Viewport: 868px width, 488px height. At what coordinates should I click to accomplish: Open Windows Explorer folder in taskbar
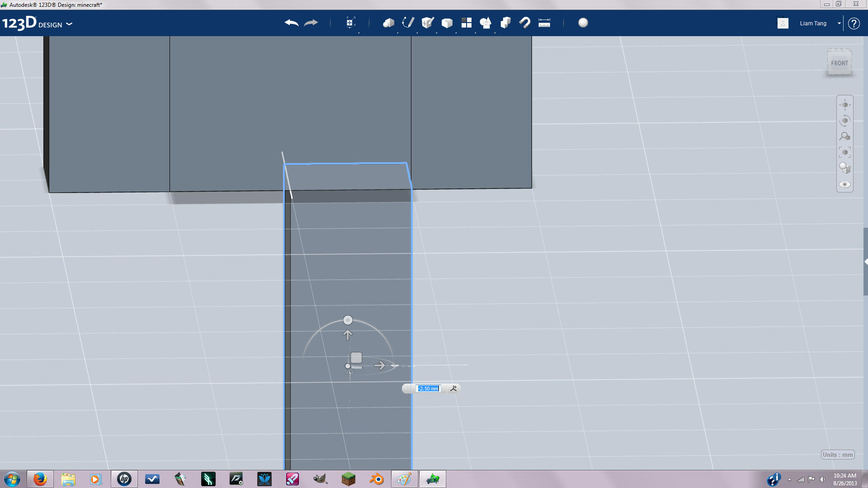[x=68, y=479]
